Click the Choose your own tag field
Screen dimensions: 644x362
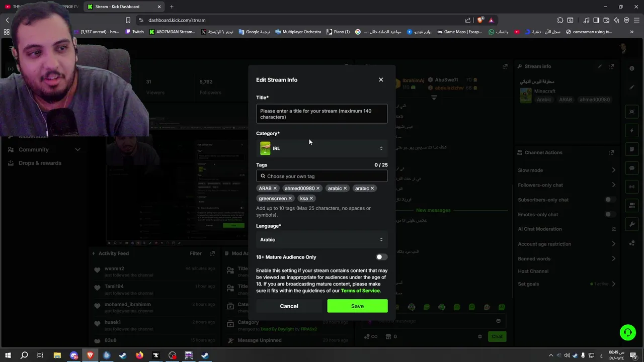click(x=322, y=176)
